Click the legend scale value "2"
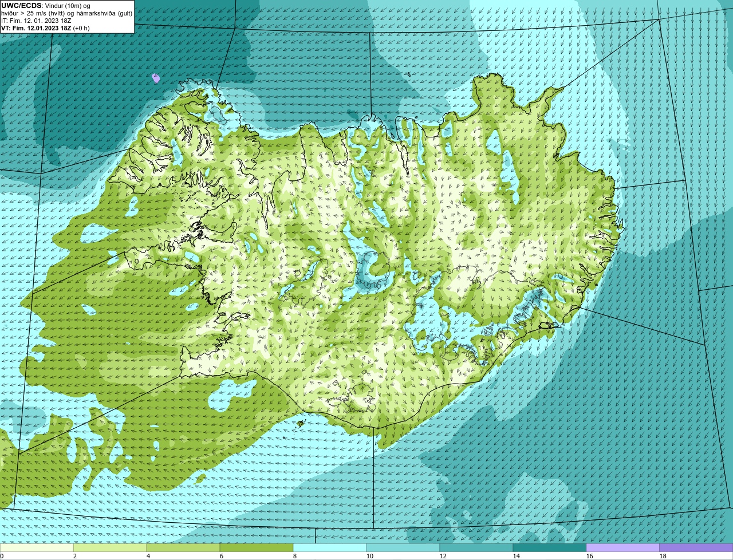733x560 pixels. [75, 556]
